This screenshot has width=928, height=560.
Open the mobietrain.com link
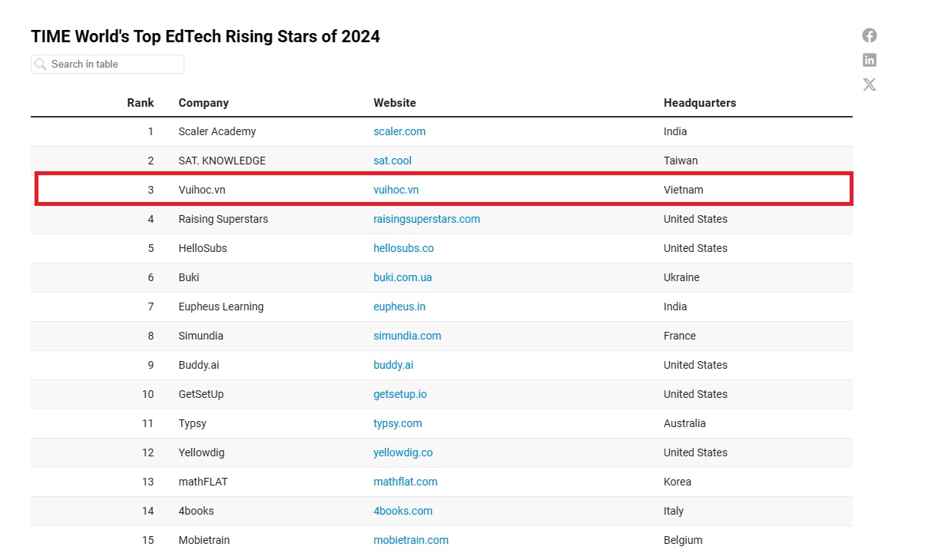click(410, 540)
